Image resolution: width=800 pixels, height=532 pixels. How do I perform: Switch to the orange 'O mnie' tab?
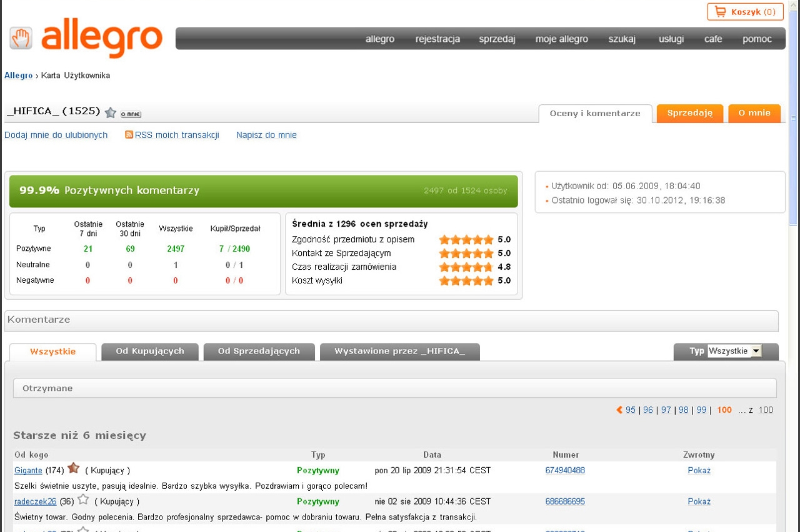pyautogui.click(x=754, y=113)
